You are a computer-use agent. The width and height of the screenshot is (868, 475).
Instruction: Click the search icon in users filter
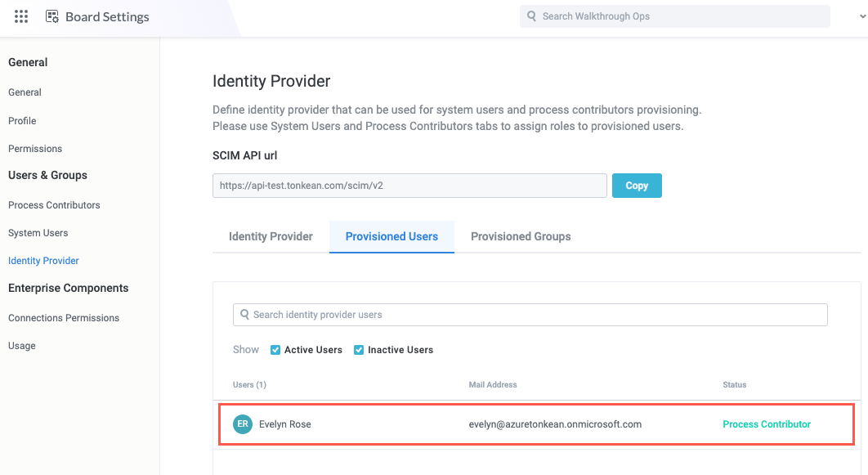click(244, 315)
